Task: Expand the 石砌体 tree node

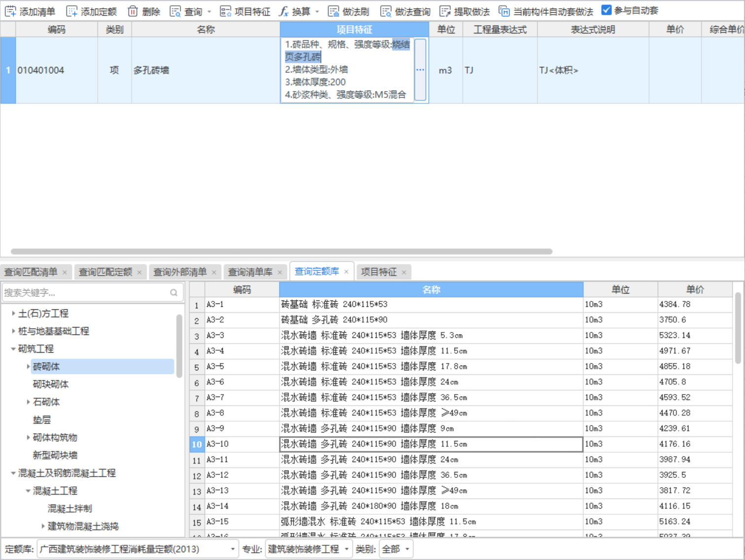Action: tap(28, 402)
